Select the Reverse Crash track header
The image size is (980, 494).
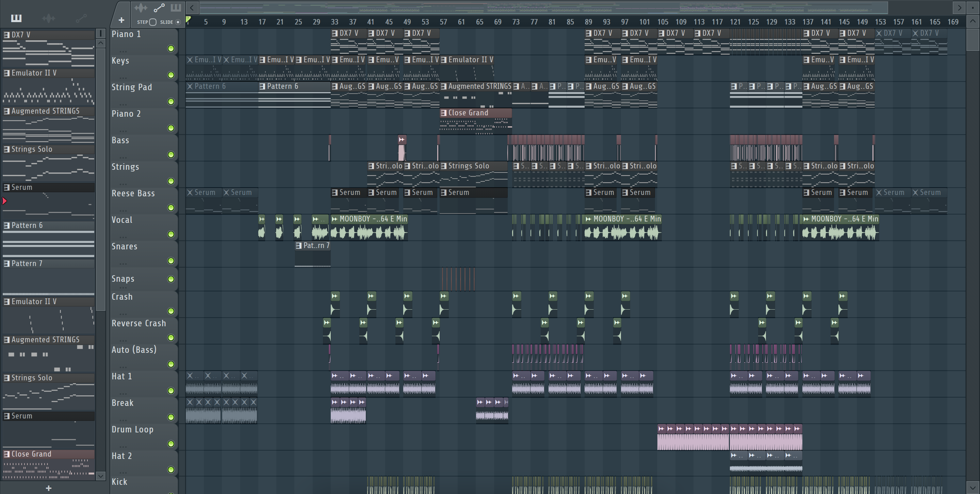coord(144,330)
